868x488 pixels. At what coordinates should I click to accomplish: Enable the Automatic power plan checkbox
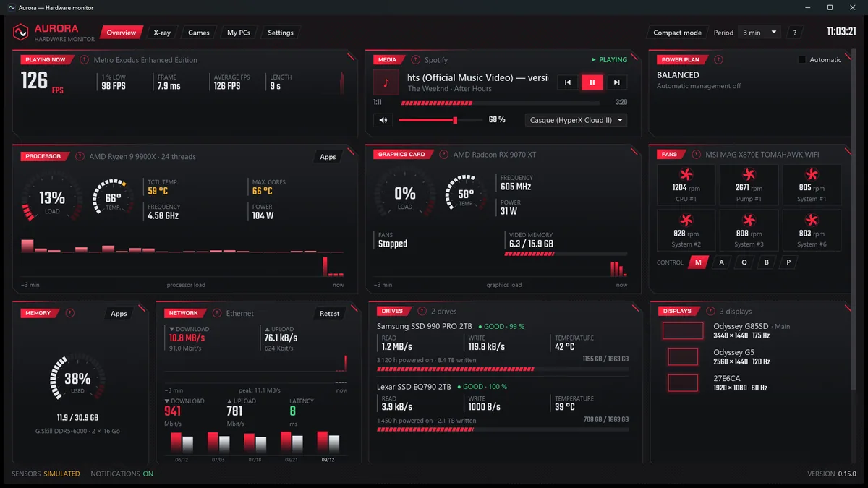[801, 60]
